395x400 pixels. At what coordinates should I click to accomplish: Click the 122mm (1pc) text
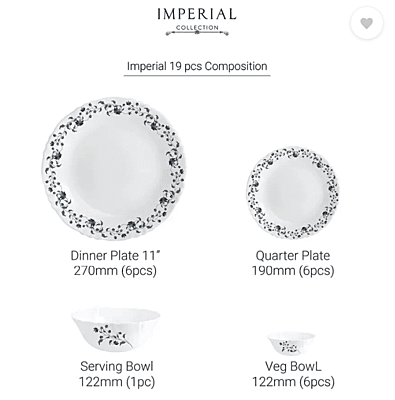point(117,382)
